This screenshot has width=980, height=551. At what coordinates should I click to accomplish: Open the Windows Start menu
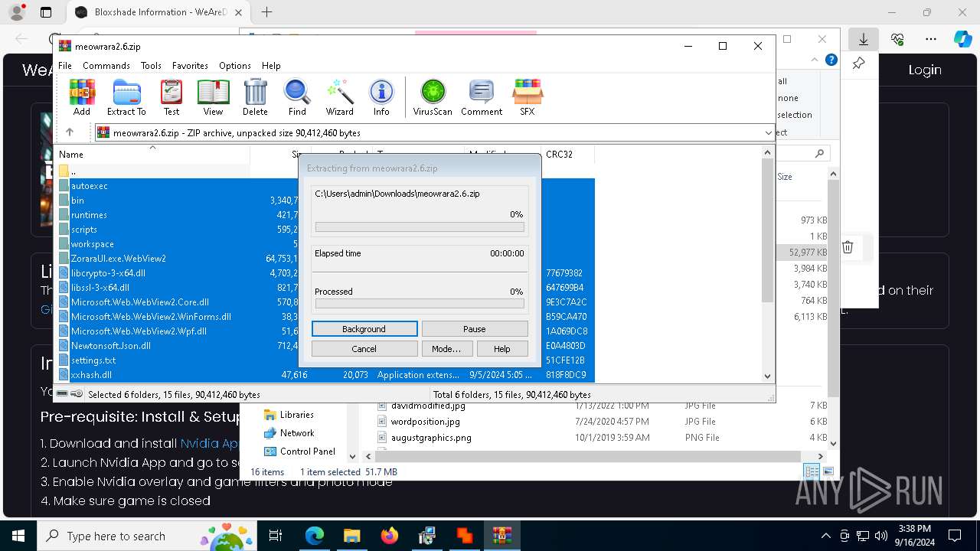(18, 536)
